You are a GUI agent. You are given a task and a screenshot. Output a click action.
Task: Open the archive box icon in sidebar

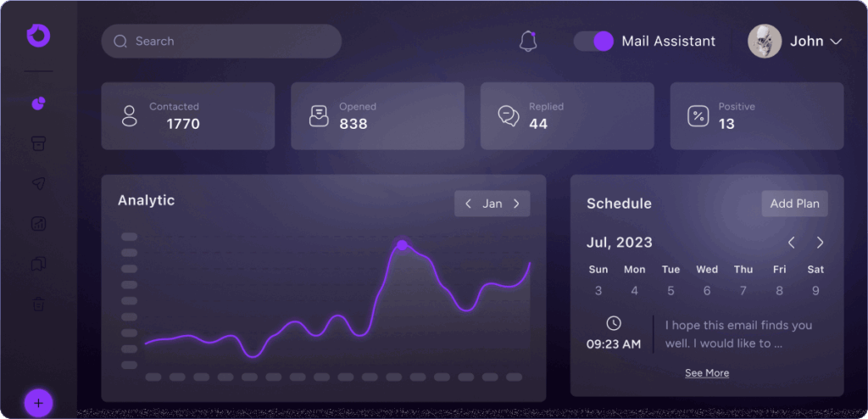coord(38,143)
